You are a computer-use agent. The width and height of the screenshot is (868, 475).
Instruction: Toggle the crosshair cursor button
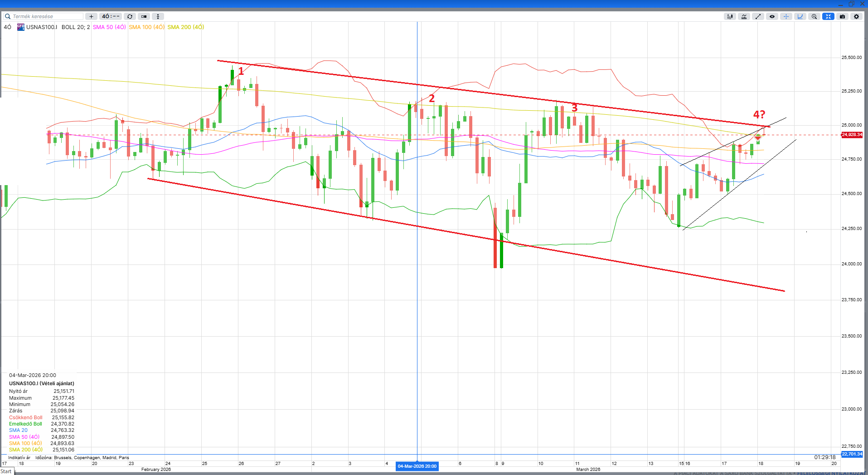pyautogui.click(x=786, y=16)
